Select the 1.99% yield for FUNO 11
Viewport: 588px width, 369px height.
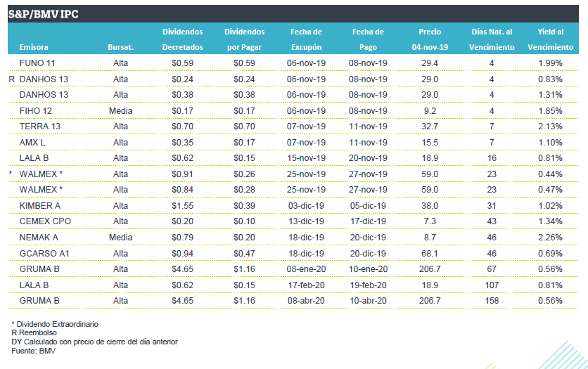(x=550, y=63)
